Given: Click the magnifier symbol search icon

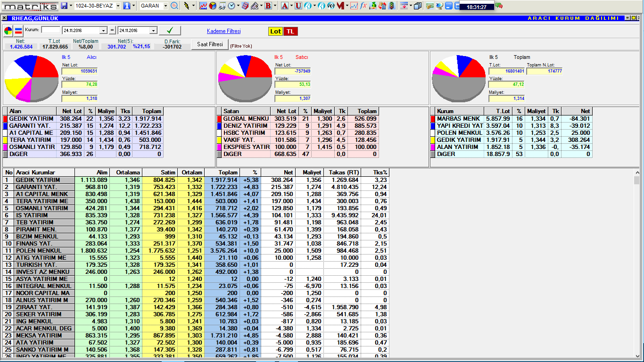Looking at the screenshot, I should pyautogui.click(x=174, y=6).
